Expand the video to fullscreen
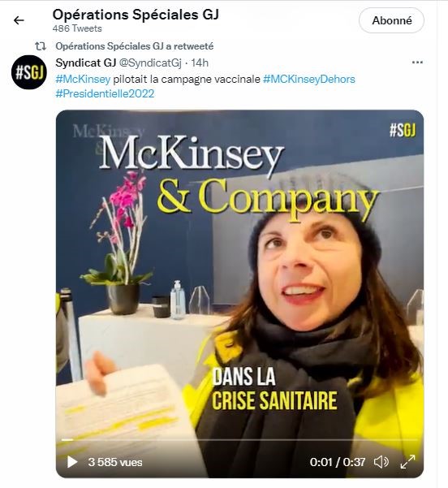The image size is (448, 488). 407,461
